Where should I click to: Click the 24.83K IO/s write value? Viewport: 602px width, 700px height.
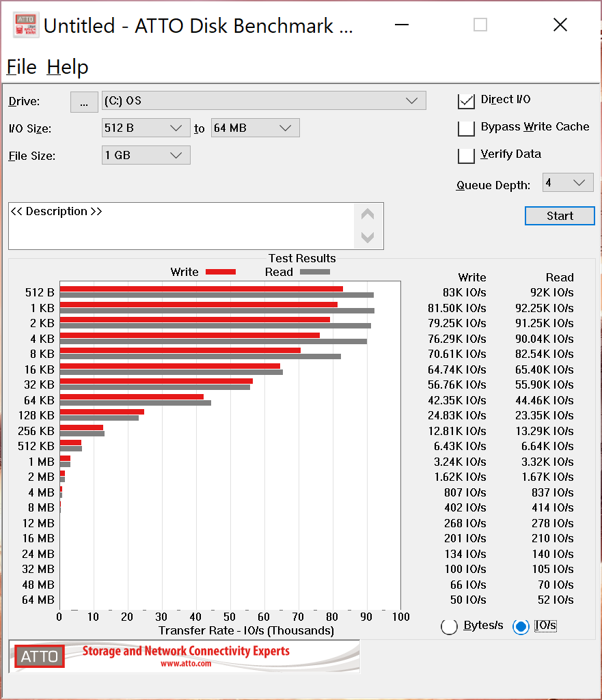click(x=457, y=416)
